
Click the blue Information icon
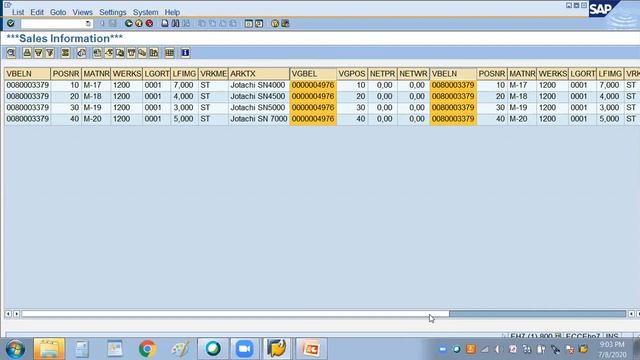click(x=185, y=53)
